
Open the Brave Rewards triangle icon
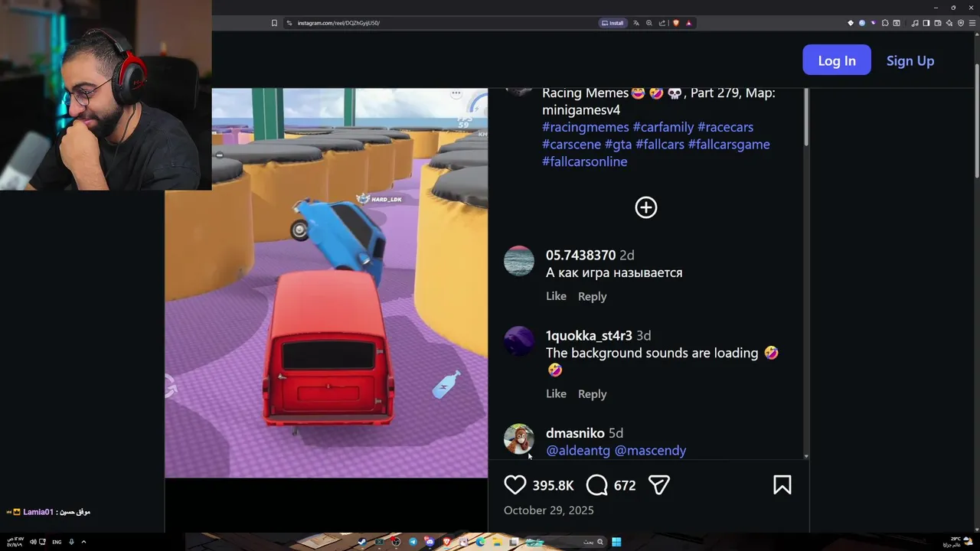688,23
